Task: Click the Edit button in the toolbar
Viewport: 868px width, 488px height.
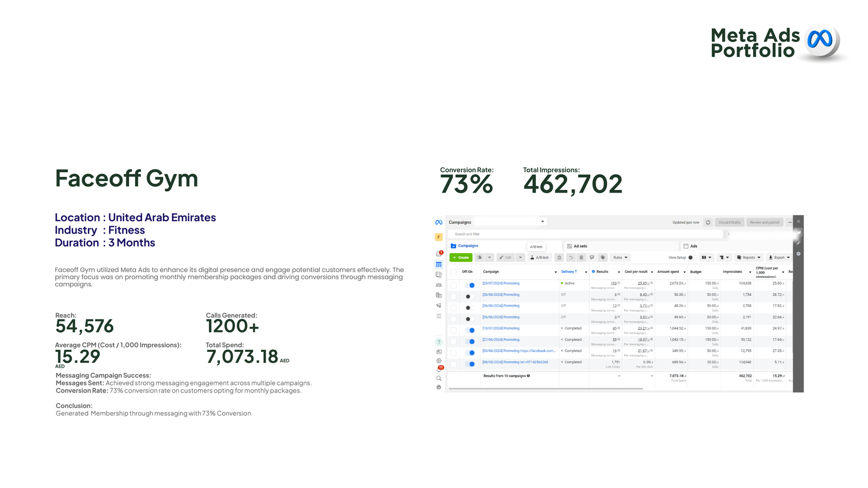Action: 505,258
